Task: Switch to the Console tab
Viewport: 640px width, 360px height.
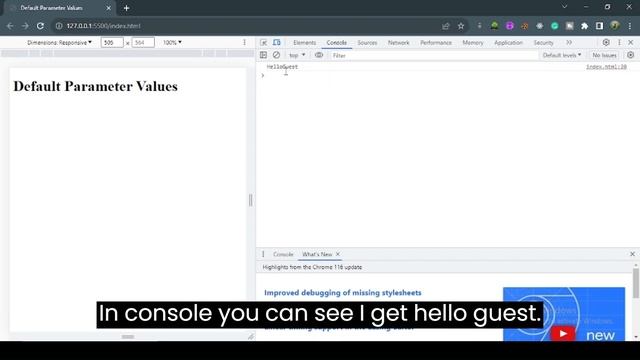Action: [336, 42]
